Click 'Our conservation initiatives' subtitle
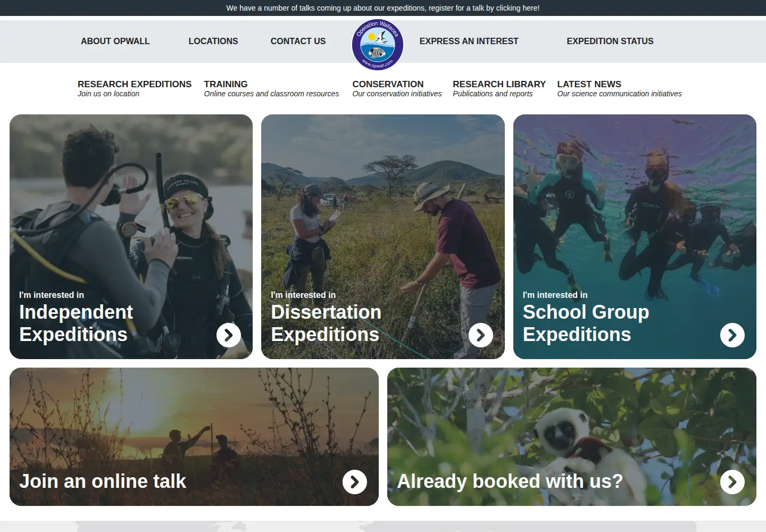The width and height of the screenshot is (766, 532). coord(397,94)
